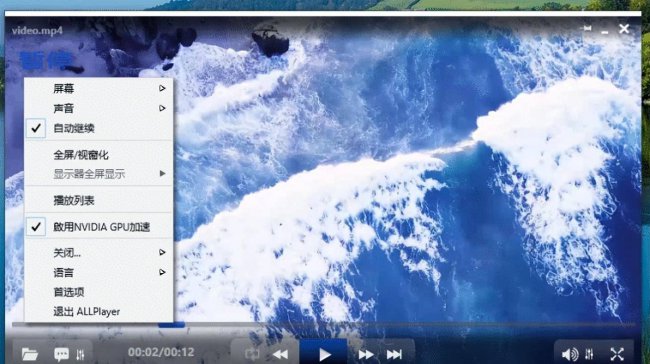Expand the 语言 submenu
The image size is (650, 364).
pos(99,272)
